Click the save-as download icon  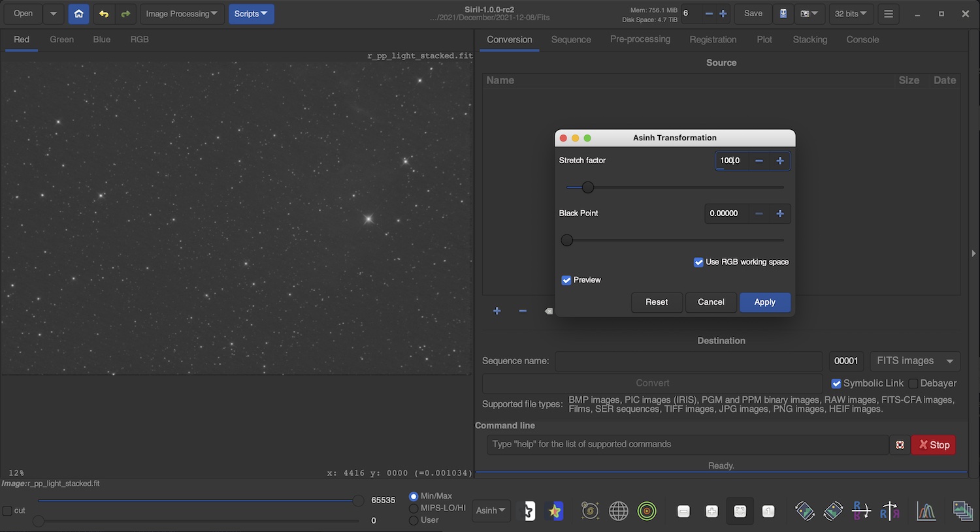click(783, 14)
